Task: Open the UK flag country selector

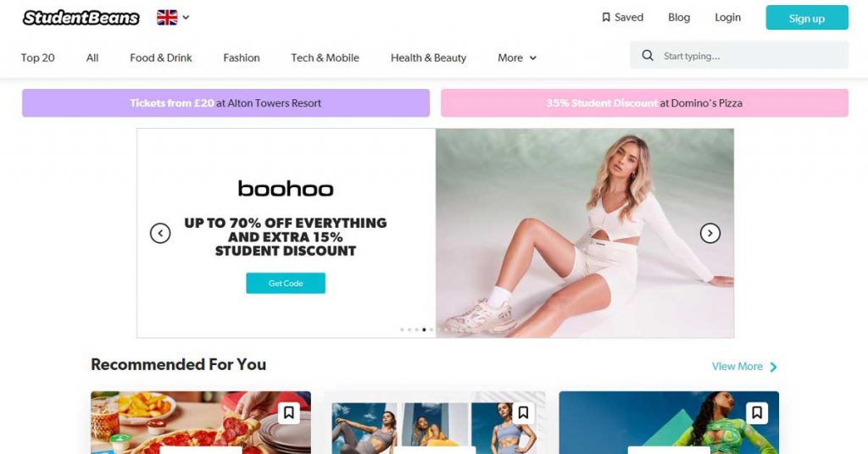Action: coord(173,17)
